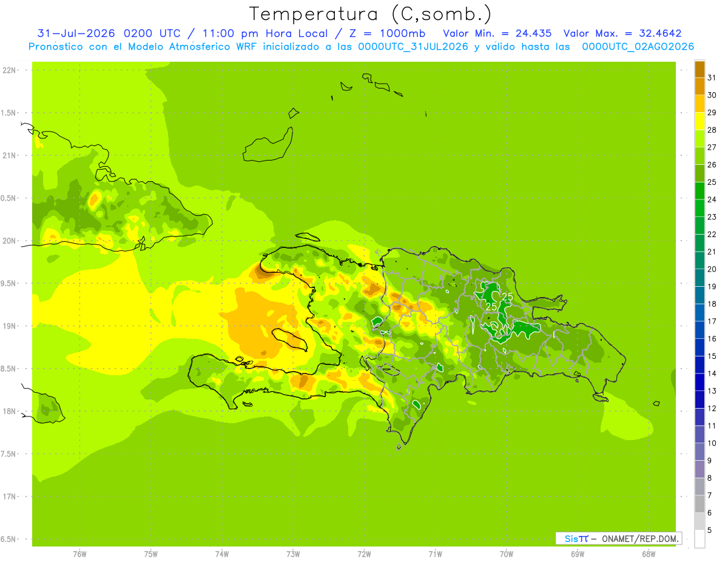Click the 70W longitude axis label
Image resolution: width=728 pixels, height=562 pixels.
[507, 554]
